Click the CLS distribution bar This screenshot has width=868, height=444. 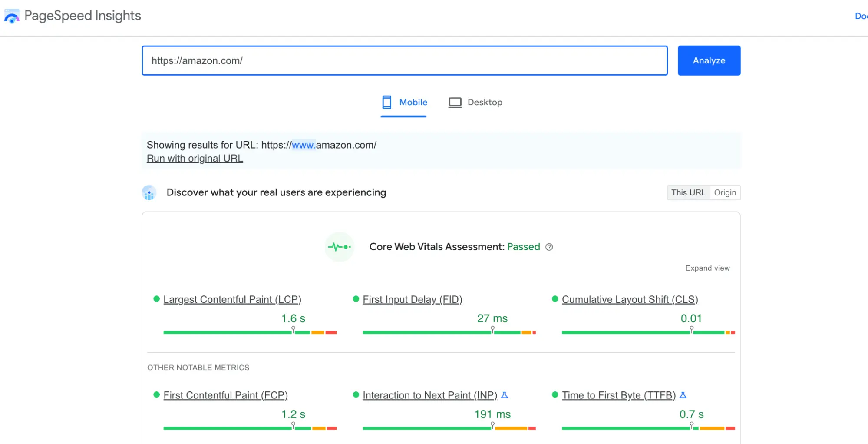point(648,332)
